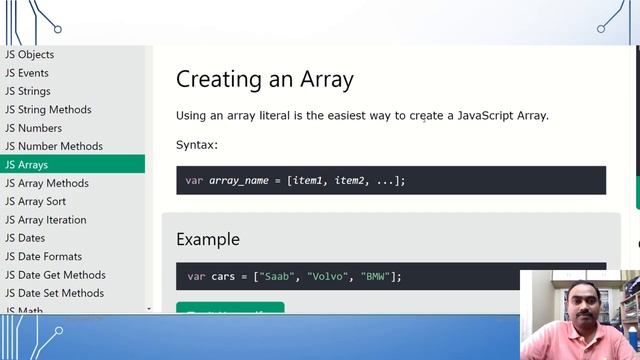Go to JS Strings tutorial page
Image resolution: width=640 pixels, height=360 pixels.
[28, 91]
